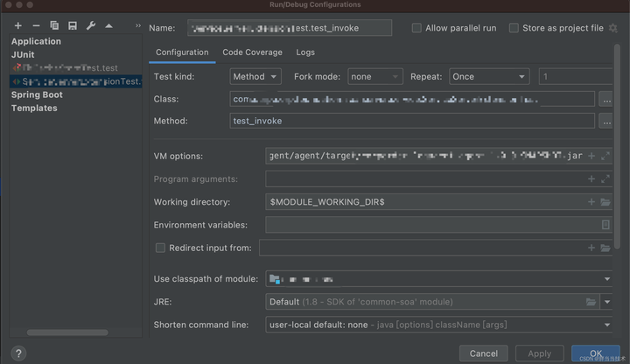Open the Repeat Once dropdown
Image resolution: width=630 pixels, height=364 pixels.
pos(488,77)
